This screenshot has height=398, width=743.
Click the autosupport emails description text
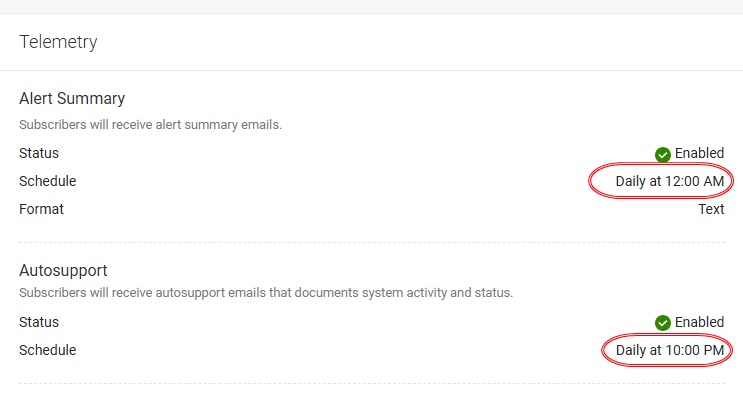pos(266,293)
